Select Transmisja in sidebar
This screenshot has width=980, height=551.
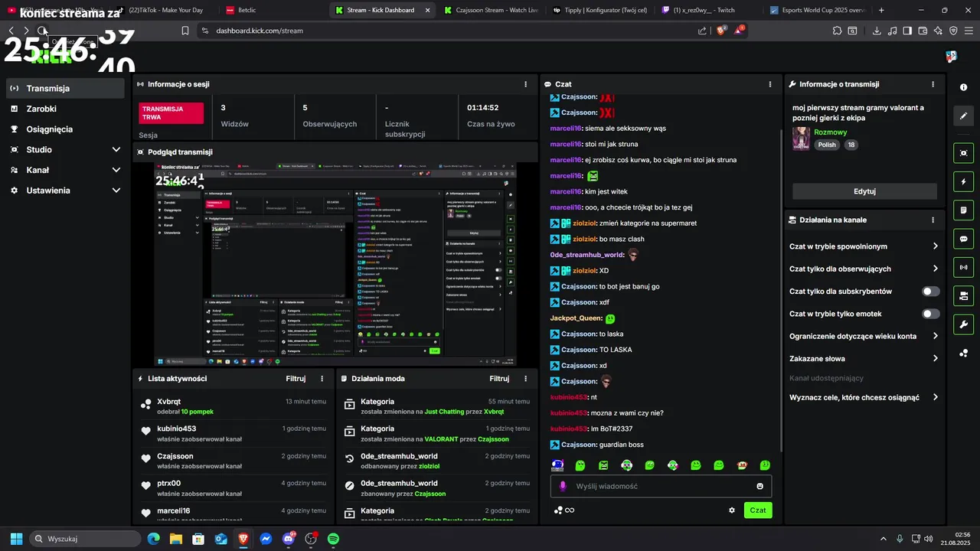point(66,88)
